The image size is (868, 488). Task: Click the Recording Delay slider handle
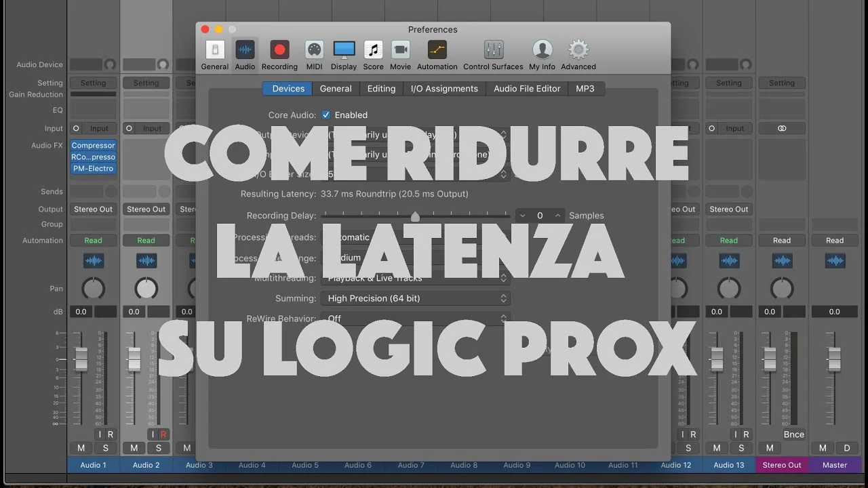(x=415, y=216)
